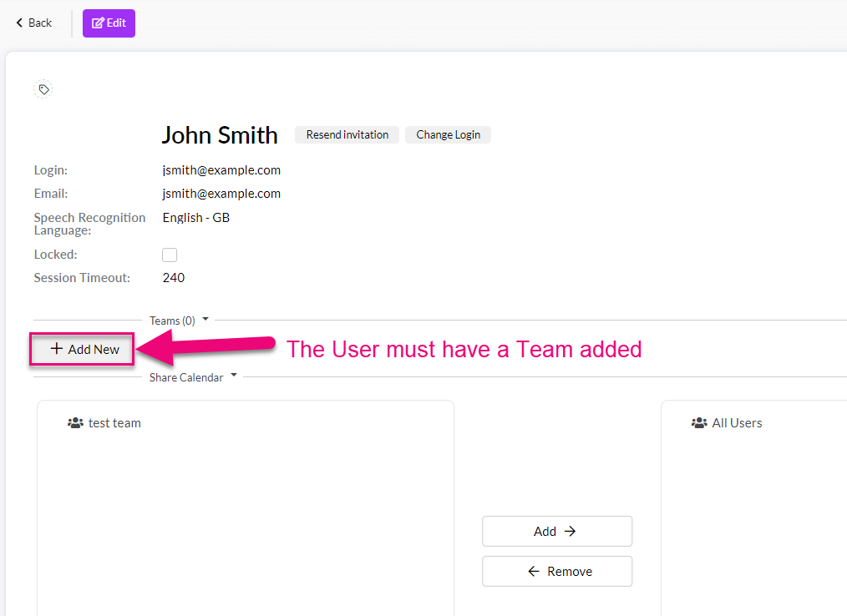Click the test team group icon
This screenshot has width=847, height=616.
pos(76,423)
